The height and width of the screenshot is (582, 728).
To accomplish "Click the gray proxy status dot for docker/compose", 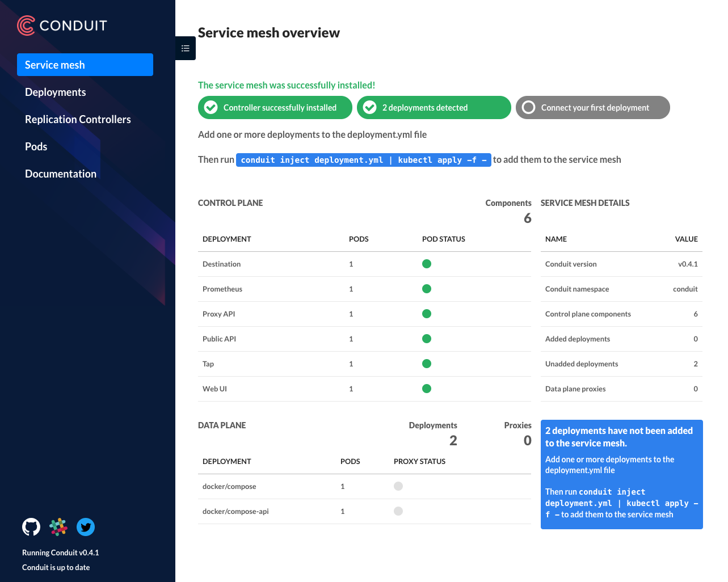I will tap(398, 486).
